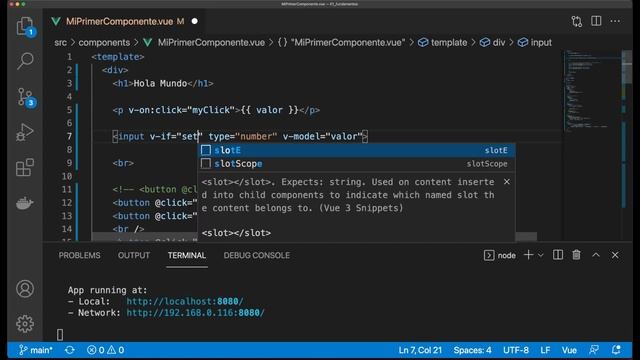Click the input breadcrumb segment
640x360 pixels.
[x=535, y=42]
